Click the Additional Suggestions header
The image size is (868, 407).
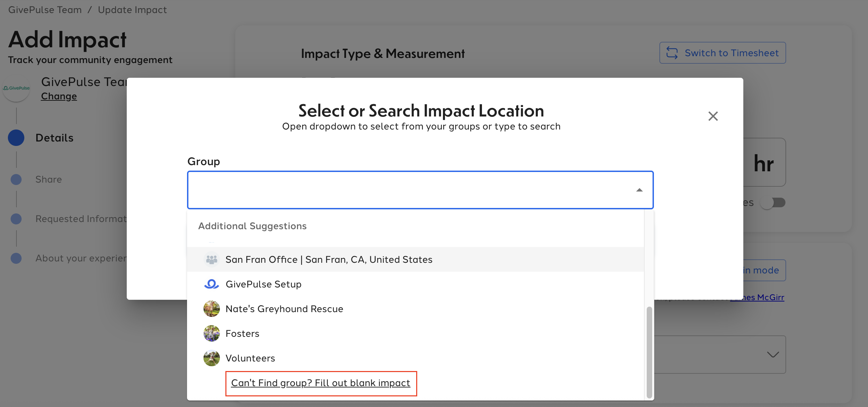point(252,226)
